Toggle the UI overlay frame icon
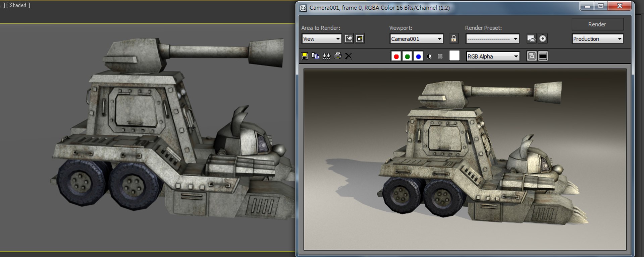The width and height of the screenshot is (644, 257). click(x=532, y=56)
